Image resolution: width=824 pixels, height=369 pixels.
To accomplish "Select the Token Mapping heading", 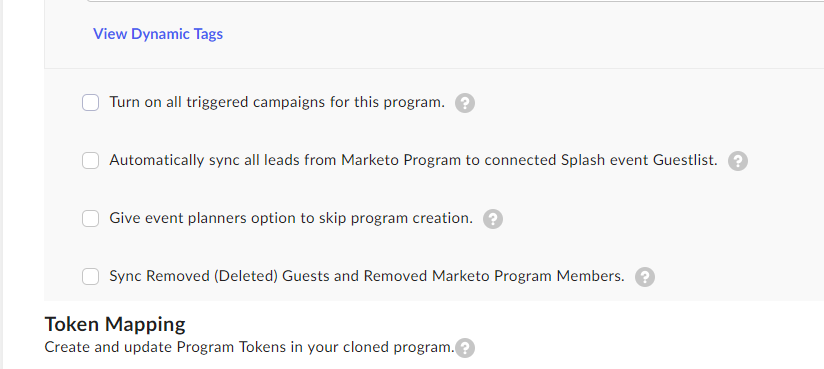I will [115, 324].
